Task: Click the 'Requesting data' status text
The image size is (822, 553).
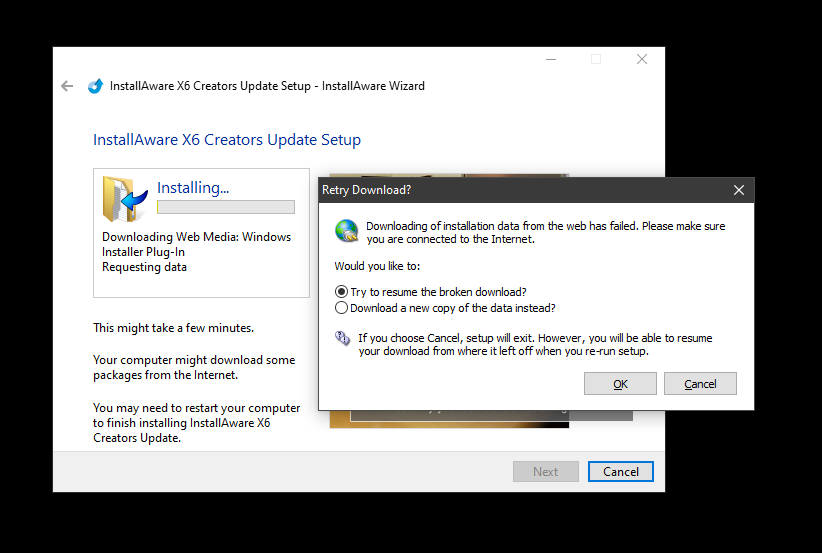Action: point(144,267)
